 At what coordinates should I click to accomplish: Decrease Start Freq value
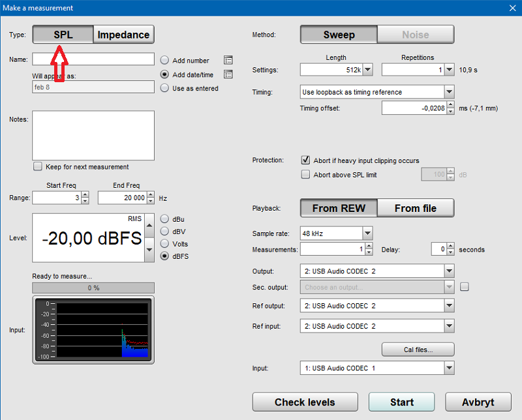[85, 201]
